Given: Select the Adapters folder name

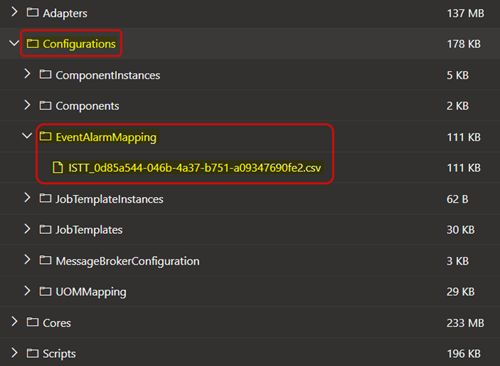Looking at the screenshot, I should (65, 13).
